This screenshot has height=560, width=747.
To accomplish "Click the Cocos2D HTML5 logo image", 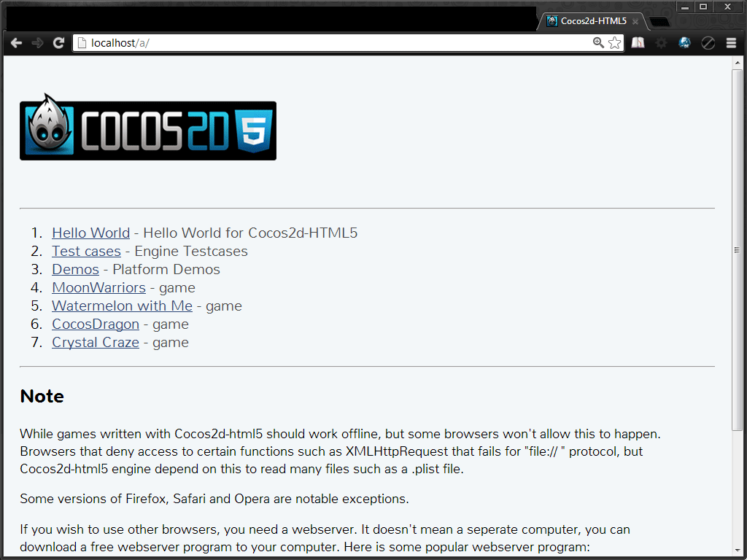I will [148, 127].
